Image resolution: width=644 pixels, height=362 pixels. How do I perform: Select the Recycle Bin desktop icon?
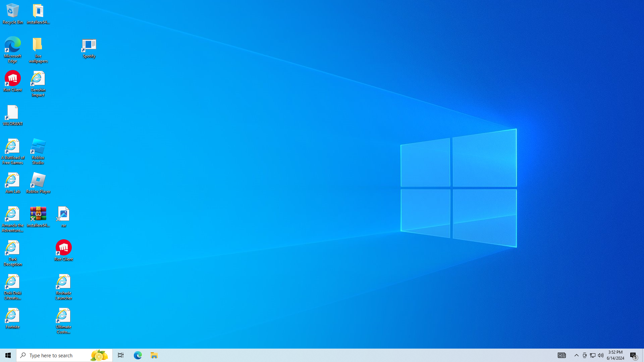[12, 13]
